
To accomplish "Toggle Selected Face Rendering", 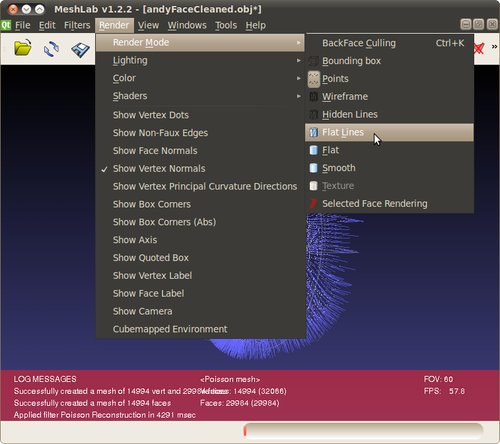I will click(389, 204).
